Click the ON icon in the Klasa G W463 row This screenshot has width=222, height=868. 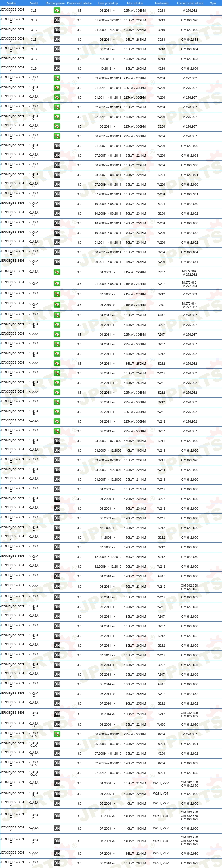tap(57, 724)
